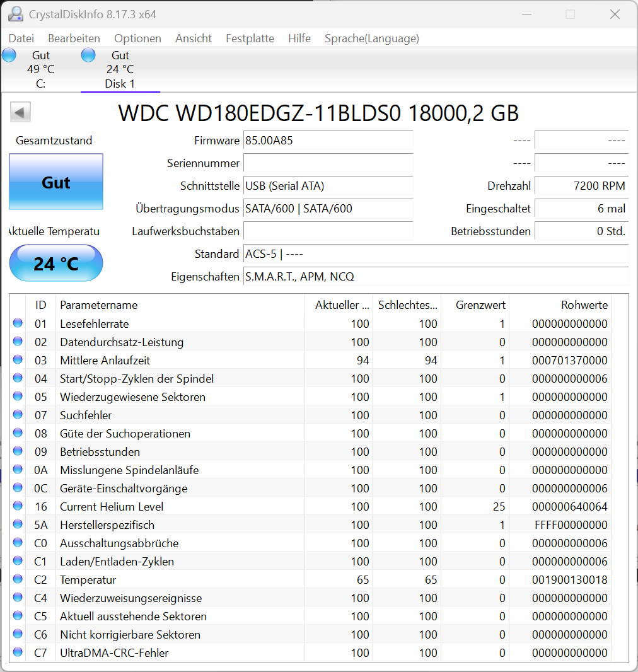Viewport: 638px width, 672px height.
Task: Close the CrystalDiskInfo window
Action: [x=615, y=14]
